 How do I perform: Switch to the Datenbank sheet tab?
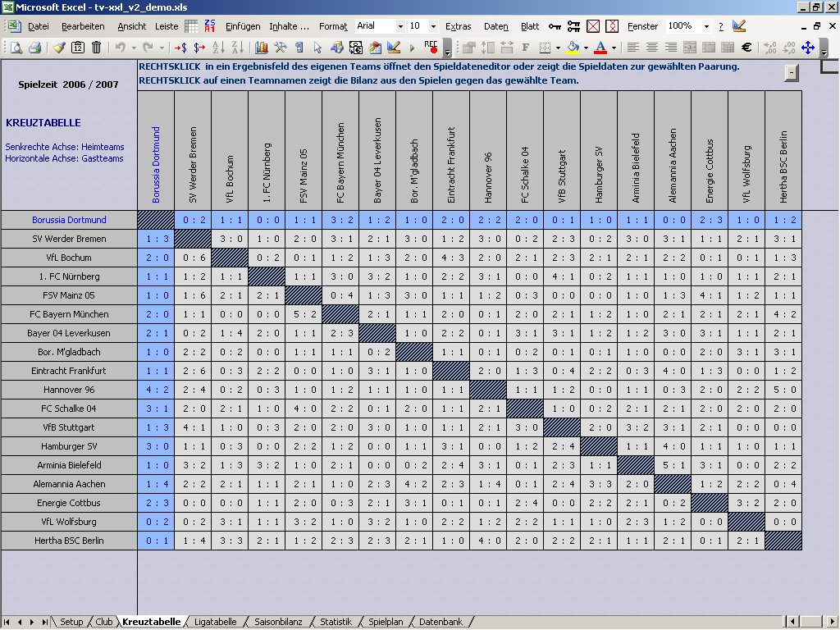pos(441,622)
